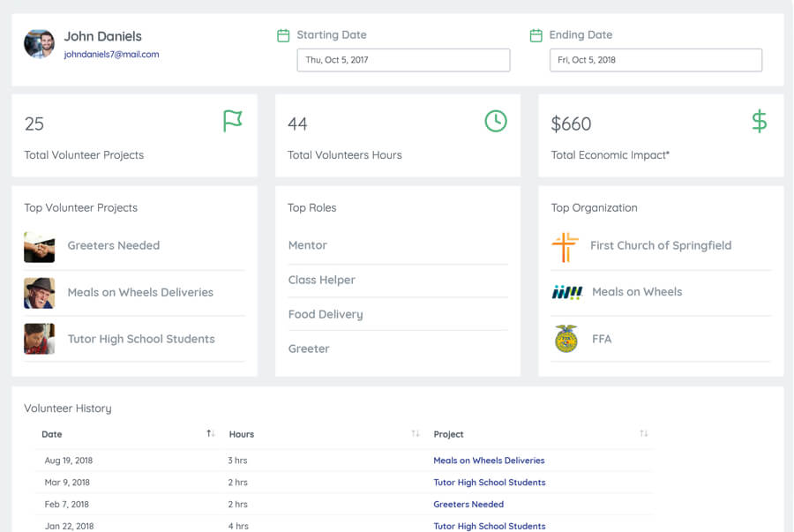Open Greeters Needed link in Volunteer History
794x532 pixels.
point(468,504)
